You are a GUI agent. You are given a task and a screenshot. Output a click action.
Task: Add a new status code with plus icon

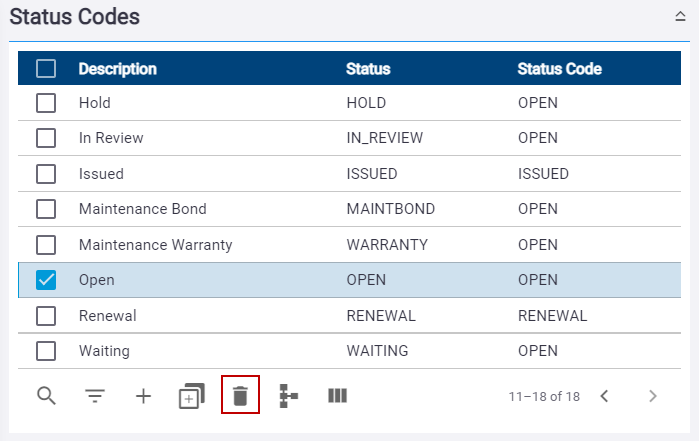tap(144, 396)
